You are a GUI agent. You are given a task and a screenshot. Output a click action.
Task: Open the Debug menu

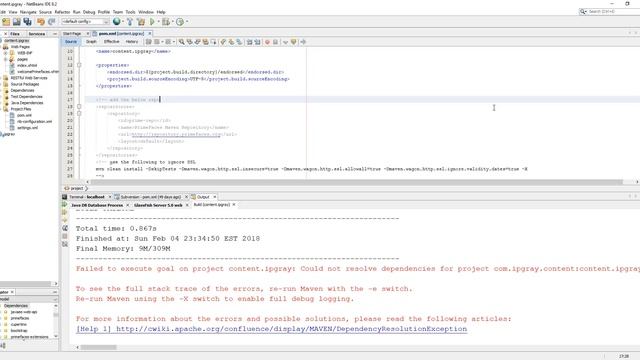pos(89,12)
